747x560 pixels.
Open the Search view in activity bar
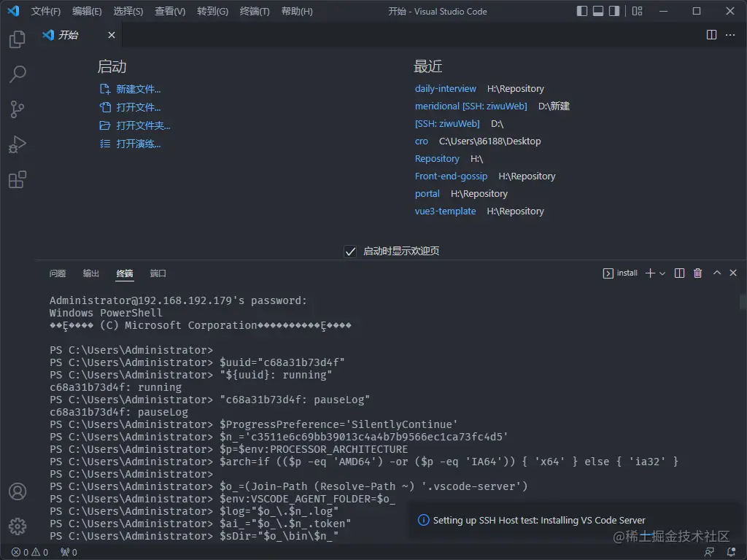coord(18,74)
